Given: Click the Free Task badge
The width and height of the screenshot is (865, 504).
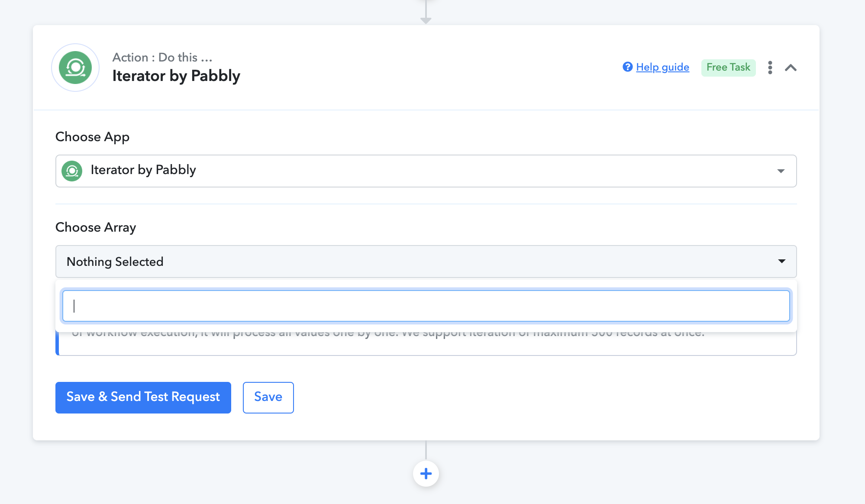Looking at the screenshot, I should pyautogui.click(x=728, y=68).
